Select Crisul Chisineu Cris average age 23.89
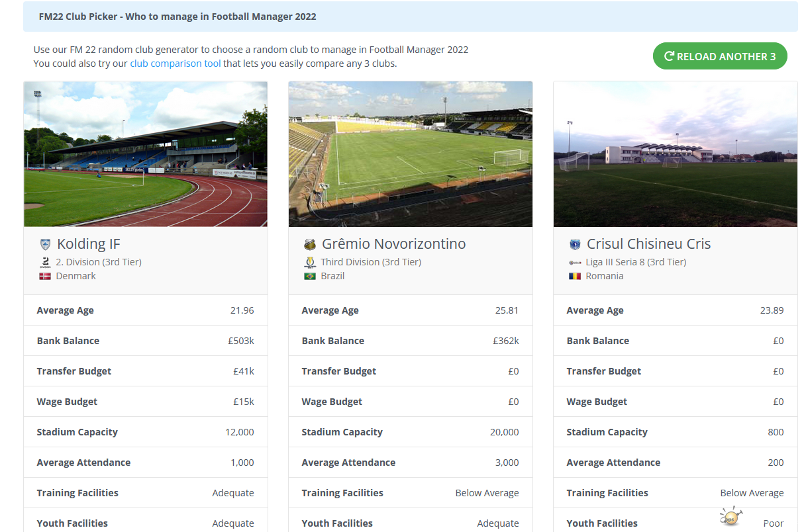 pyautogui.click(x=771, y=310)
